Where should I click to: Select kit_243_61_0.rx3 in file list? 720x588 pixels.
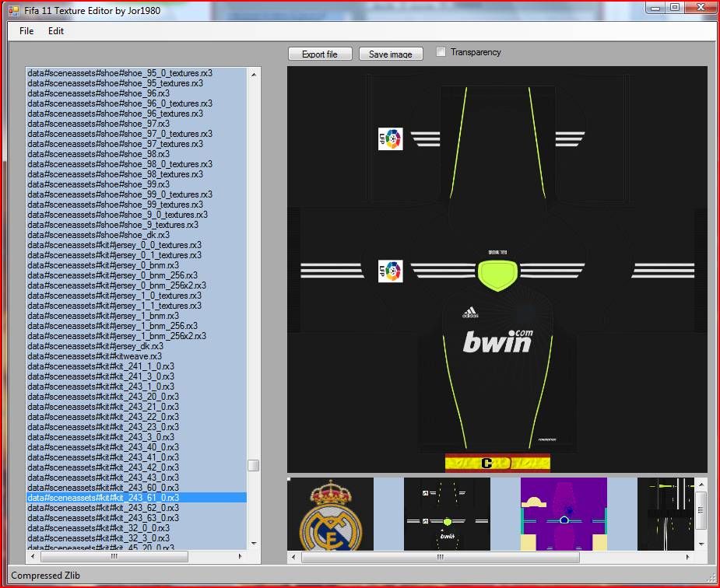[104, 498]
